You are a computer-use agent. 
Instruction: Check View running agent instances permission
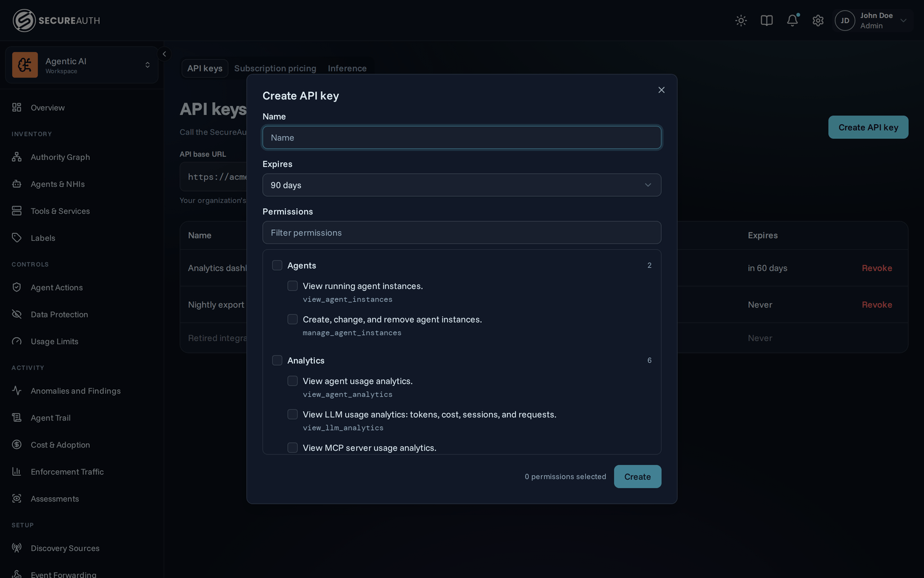pyautogui.click(x=293, y=286)
